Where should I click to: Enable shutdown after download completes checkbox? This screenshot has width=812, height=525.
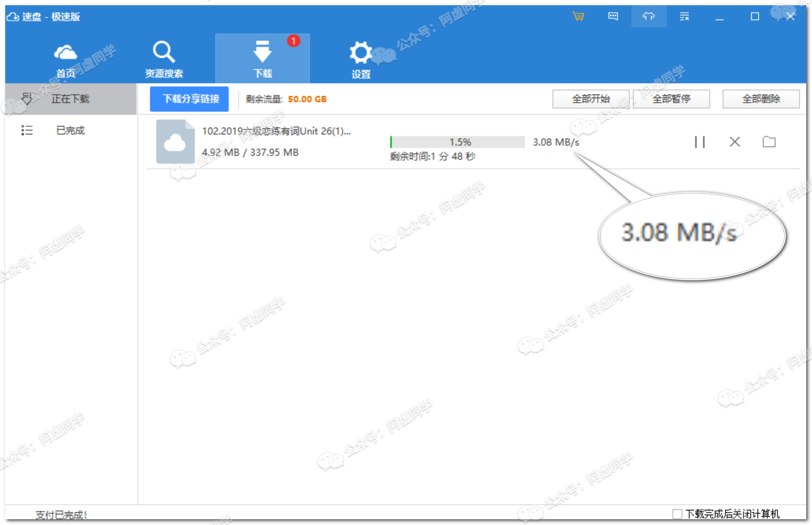click(678, 513)
